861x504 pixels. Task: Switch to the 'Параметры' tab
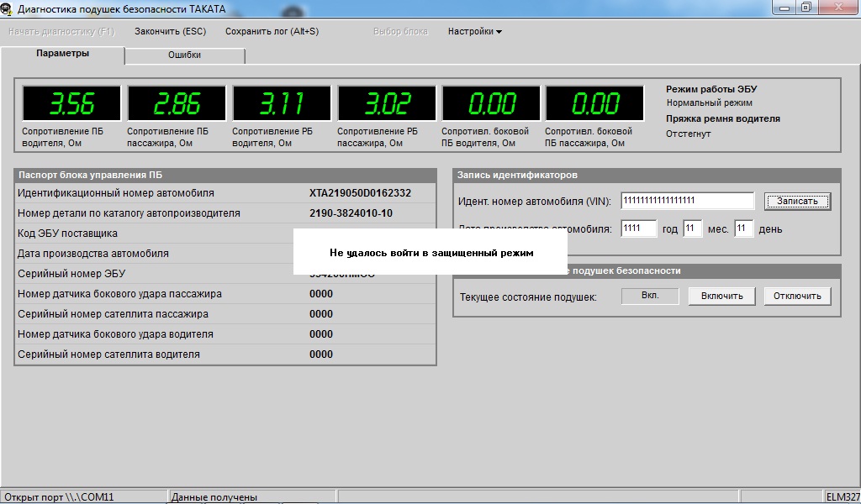click(x=62, y=54)
